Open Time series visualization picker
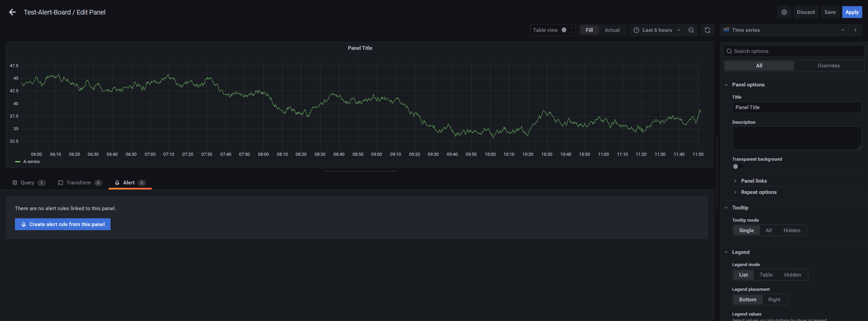 [784, 30]
